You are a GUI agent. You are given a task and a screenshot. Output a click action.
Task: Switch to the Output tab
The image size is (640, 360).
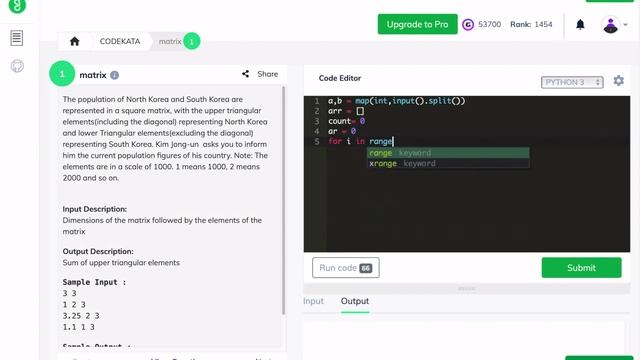(355, 301)
